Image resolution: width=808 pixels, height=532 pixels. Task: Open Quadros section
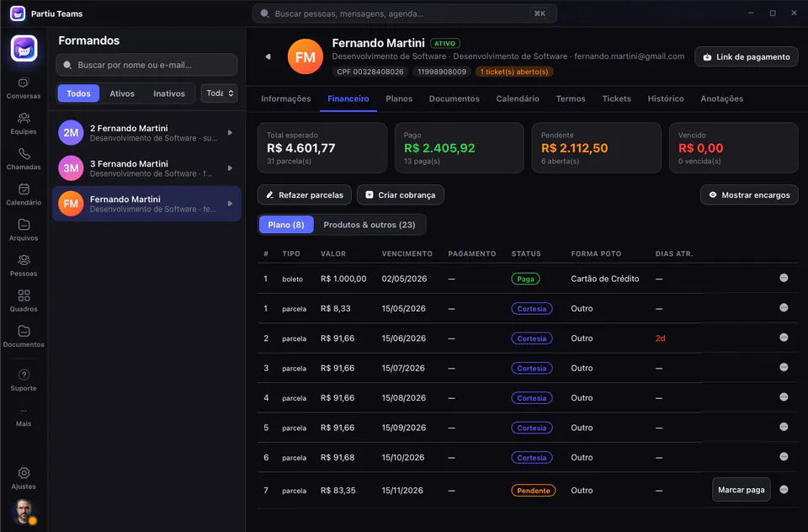click(24, 301)
